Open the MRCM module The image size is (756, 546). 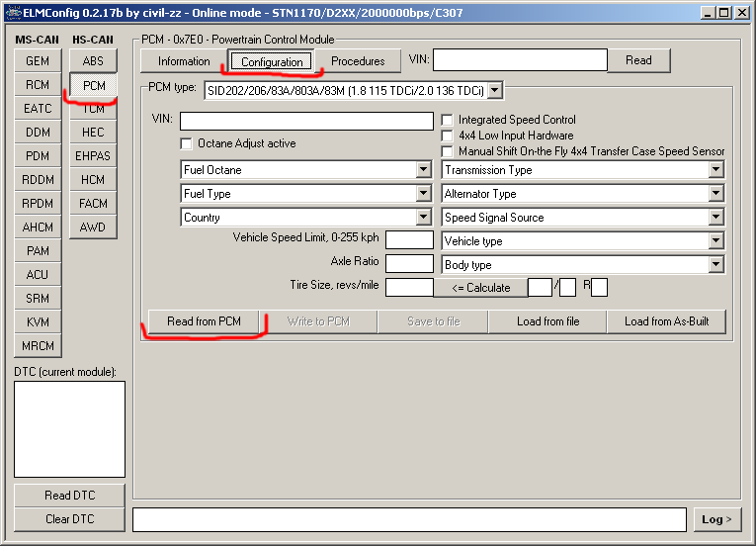[39, 345]
